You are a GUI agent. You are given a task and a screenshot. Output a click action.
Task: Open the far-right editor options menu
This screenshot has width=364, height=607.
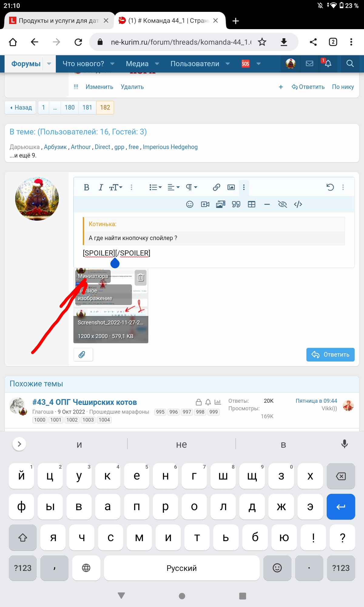(x=343, y=187)
